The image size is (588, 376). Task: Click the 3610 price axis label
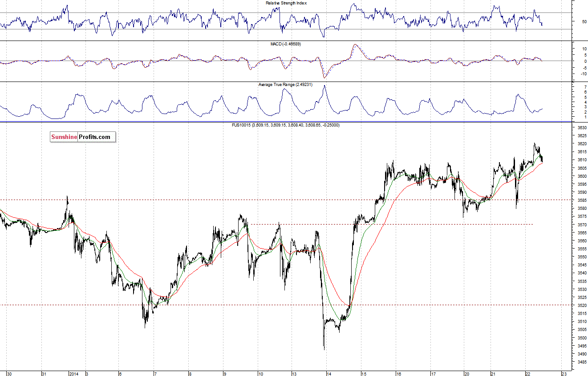coord(581,159)
